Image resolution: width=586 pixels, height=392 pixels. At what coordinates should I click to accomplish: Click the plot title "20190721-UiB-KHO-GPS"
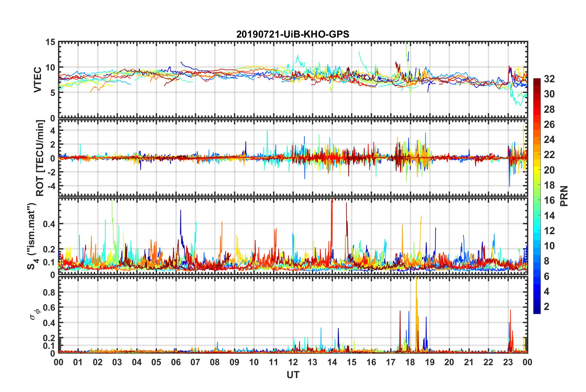tap(293, 34)
